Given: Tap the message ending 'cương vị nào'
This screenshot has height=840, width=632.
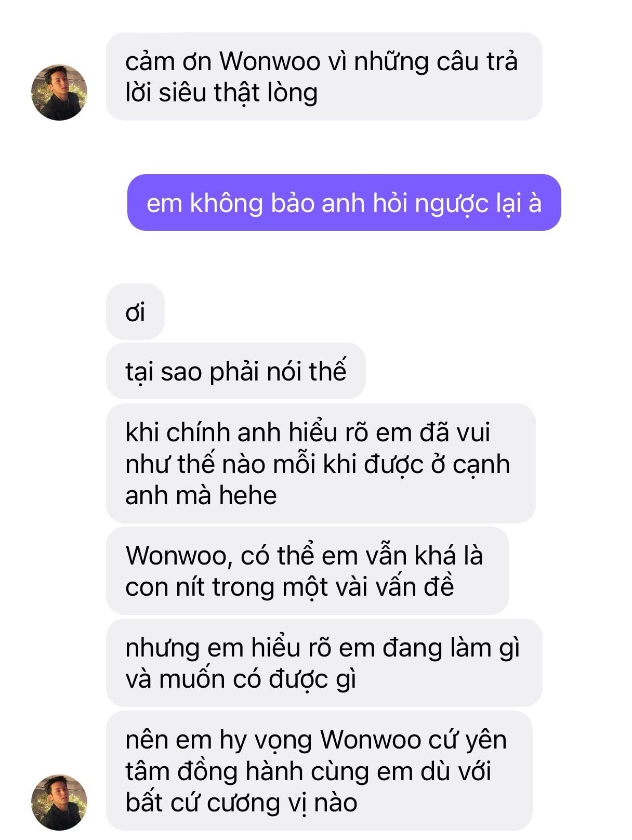Looking at the screenshot, I should (x=319, y=771).
